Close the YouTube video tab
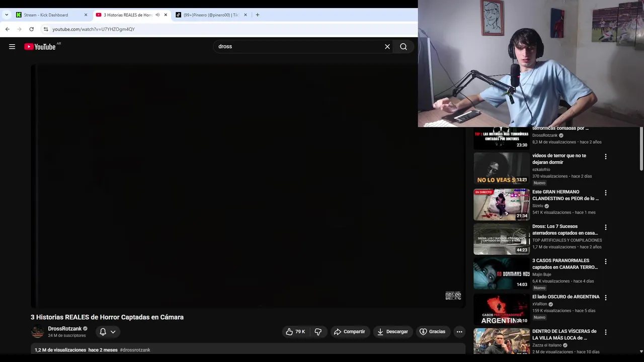Image resolution: width=644 pixels, height=362 pixels. coord(166,15)
